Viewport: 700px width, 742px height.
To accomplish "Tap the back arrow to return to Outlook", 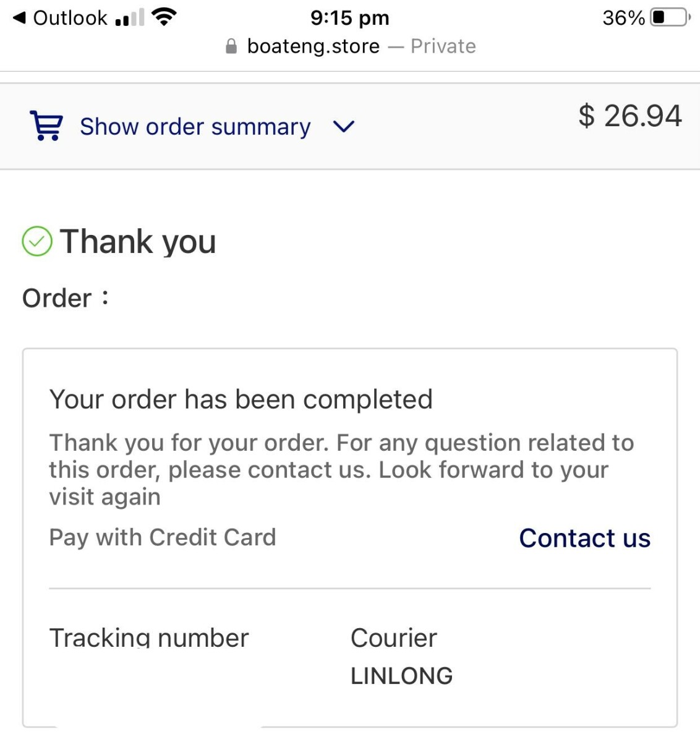I will (x=19, y=18).
